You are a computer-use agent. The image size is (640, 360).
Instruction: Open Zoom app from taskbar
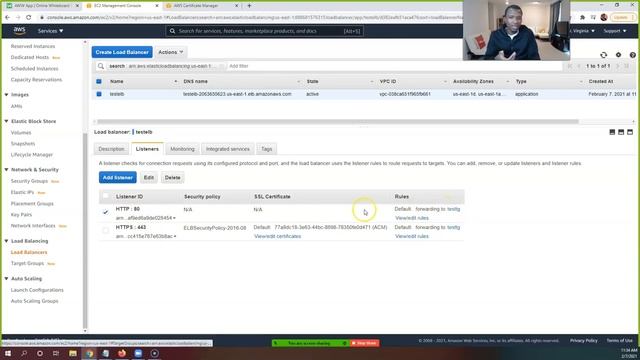138,353
